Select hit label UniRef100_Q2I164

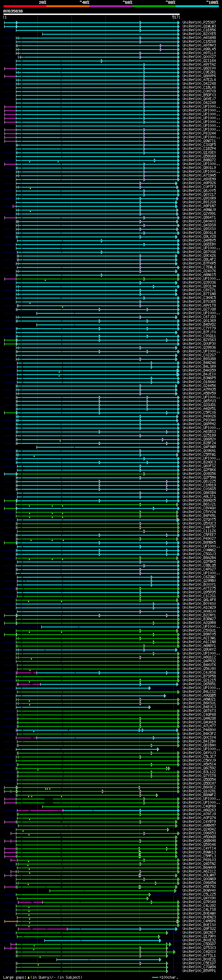click(199, 60)
